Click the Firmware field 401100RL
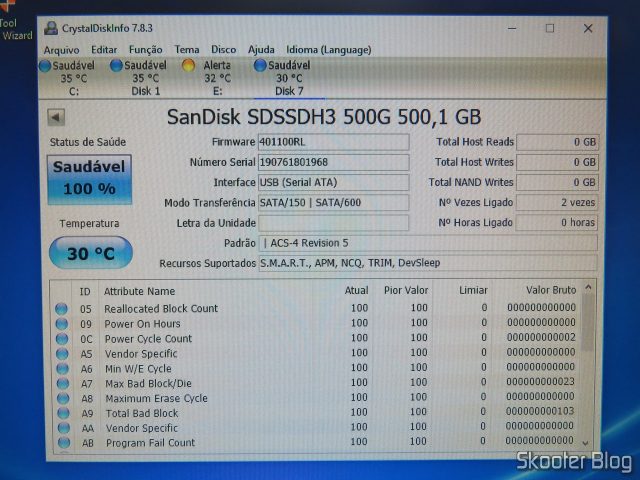Viewport: 640px width, 480px height. 333,142
